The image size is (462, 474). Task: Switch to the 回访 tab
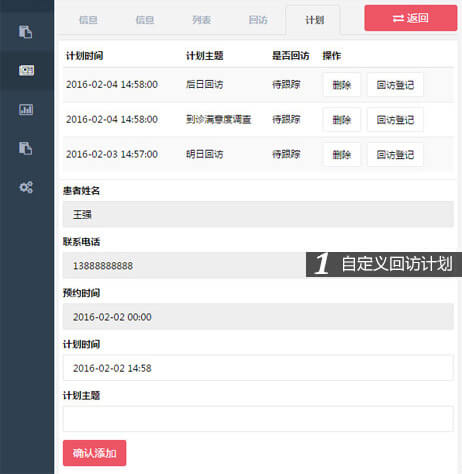click(258, 20)
